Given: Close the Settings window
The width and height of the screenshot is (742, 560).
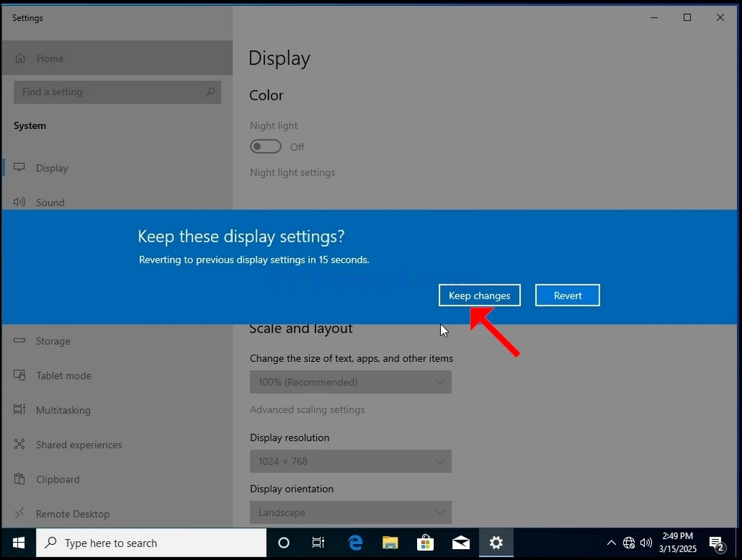Looking at the screenshot, I should coord(720,17).
